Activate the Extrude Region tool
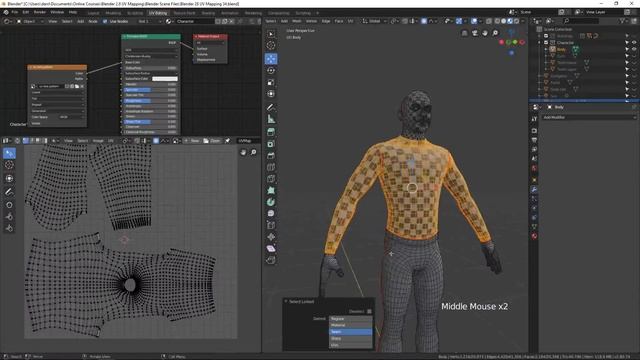Image resolution: width=640 pixels, height=360 pixels. (271, 132)
